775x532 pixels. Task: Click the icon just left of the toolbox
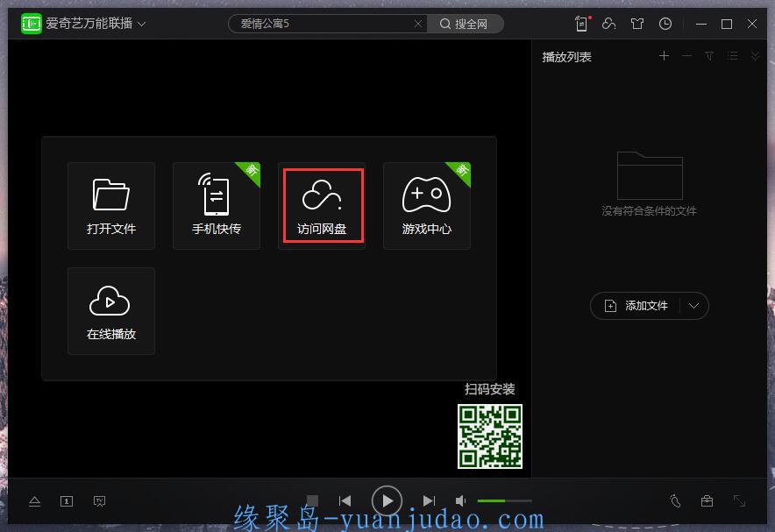[675, 500]
